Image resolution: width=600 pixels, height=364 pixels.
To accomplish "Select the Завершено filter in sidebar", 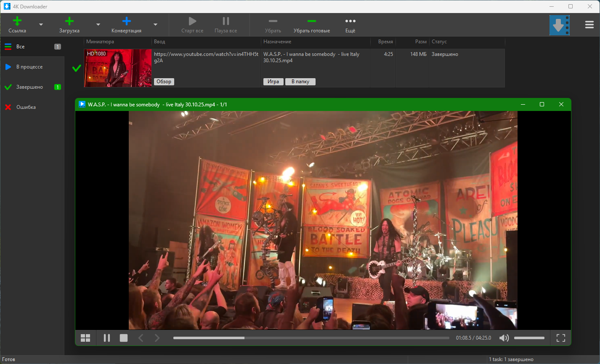I will coord(29,87).
